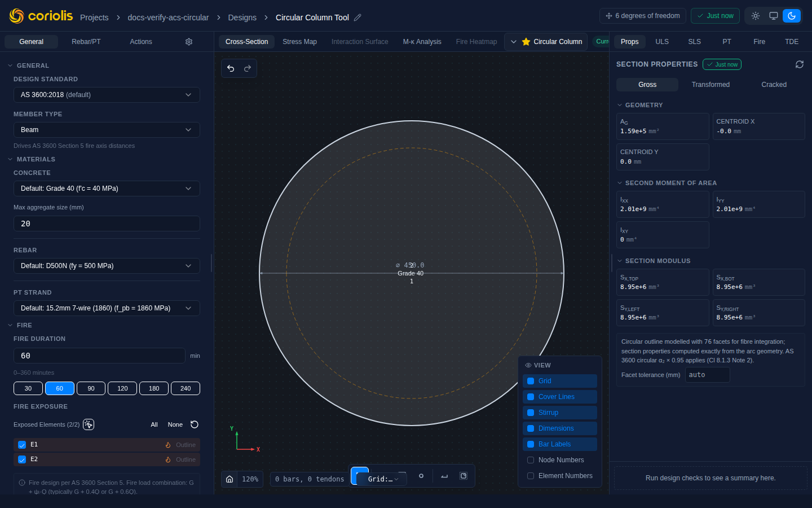
Task: Edit design name with pencil icon
Action: click(x=358, y=17)
